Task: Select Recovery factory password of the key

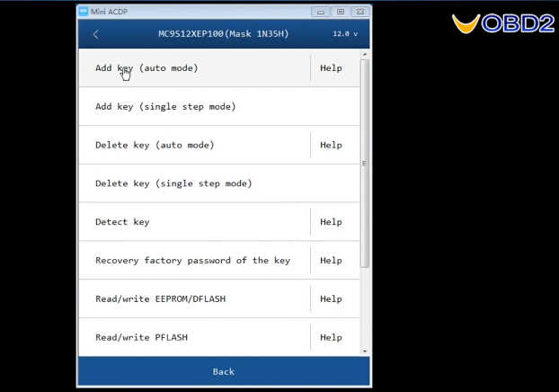Action: coord(192,261)
